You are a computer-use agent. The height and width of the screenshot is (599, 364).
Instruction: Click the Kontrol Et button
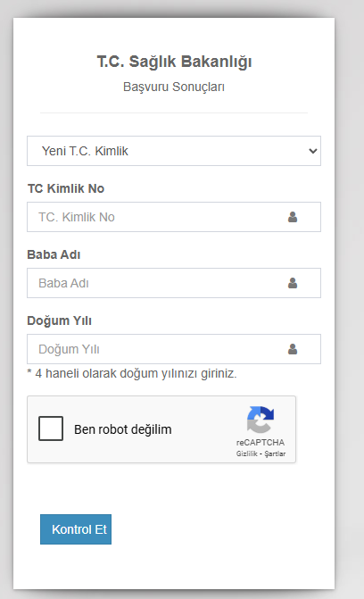click(x=76, y=529)
